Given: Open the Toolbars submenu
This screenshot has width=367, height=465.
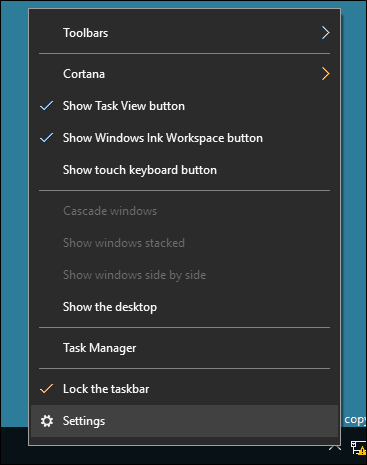Looking at the screenshot, I should [x=184, y=33].
